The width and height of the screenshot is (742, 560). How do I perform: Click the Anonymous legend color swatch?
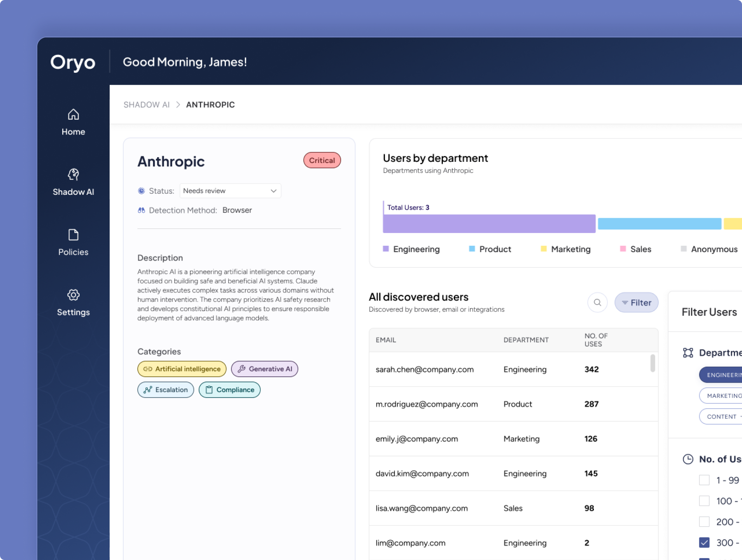tap(684, 249)
